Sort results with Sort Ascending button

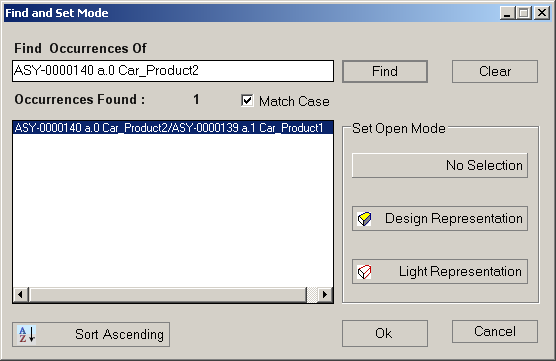click(x=91, y=334)
